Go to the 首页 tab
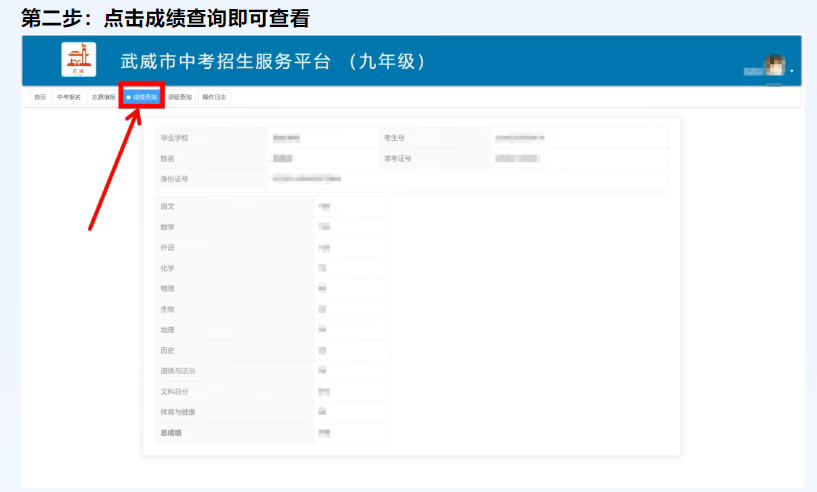Image resolution: width=817 pixels, height=492 pixels. [x=40, y=97]
